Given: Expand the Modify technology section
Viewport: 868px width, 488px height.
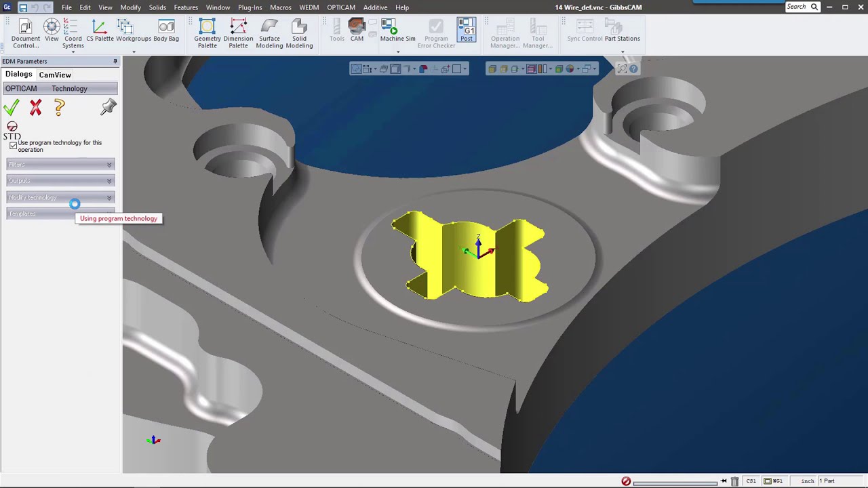Looking at the screenshot, I should click(x=60, y=197).
